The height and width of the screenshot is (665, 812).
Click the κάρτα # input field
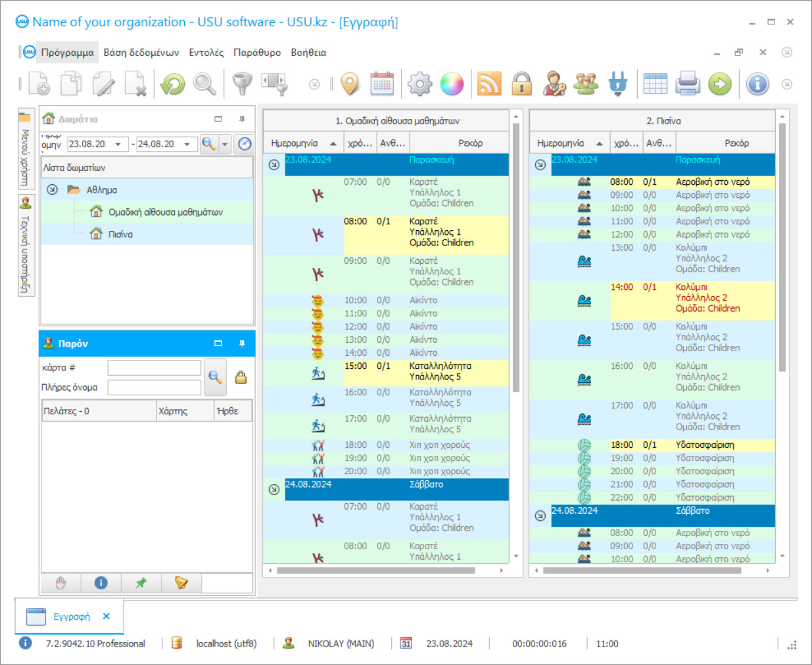click(155, 368)
